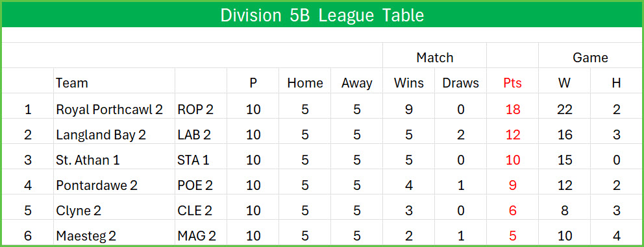
Task: Click the Game W value 22
Action: coord(565,110)
